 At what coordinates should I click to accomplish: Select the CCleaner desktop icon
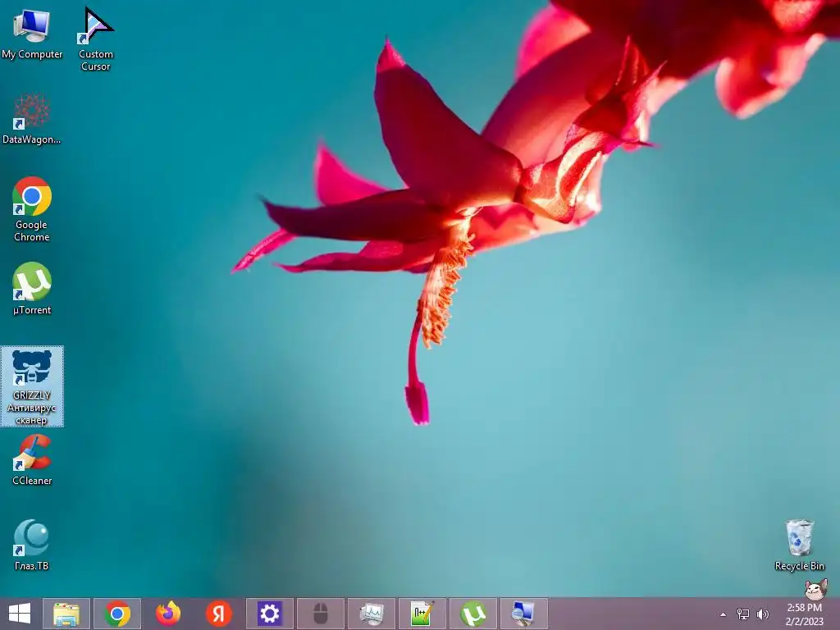coord(32,460)
